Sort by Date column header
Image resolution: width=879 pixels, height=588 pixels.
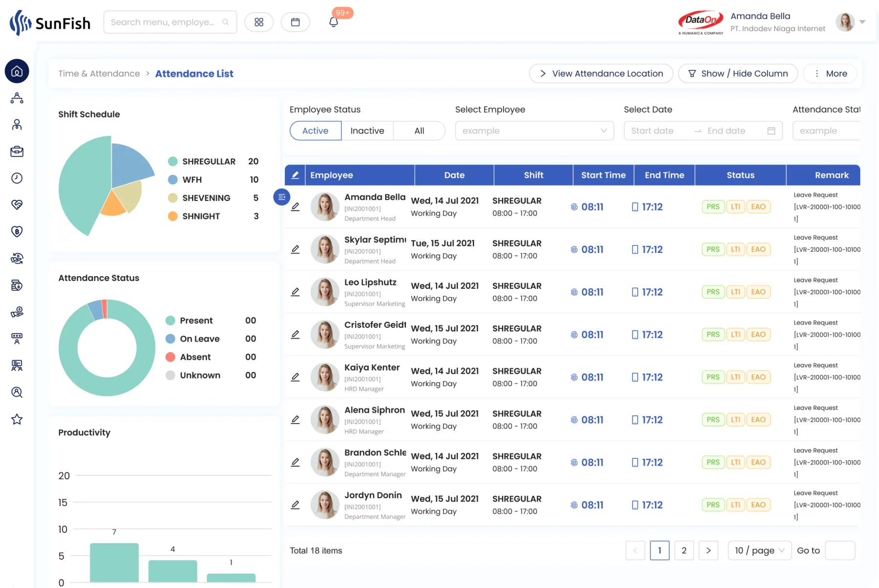click(x=455, y=175)
